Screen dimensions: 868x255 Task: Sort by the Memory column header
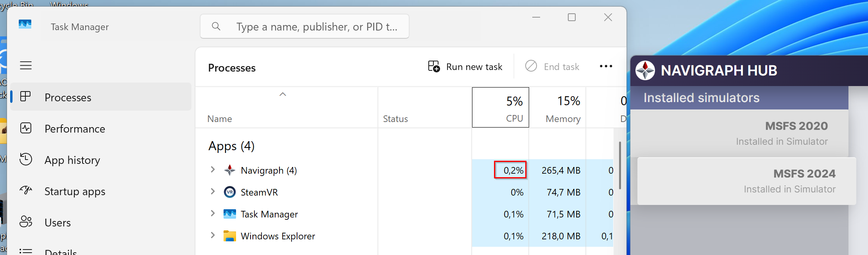(x=558, y=107)
